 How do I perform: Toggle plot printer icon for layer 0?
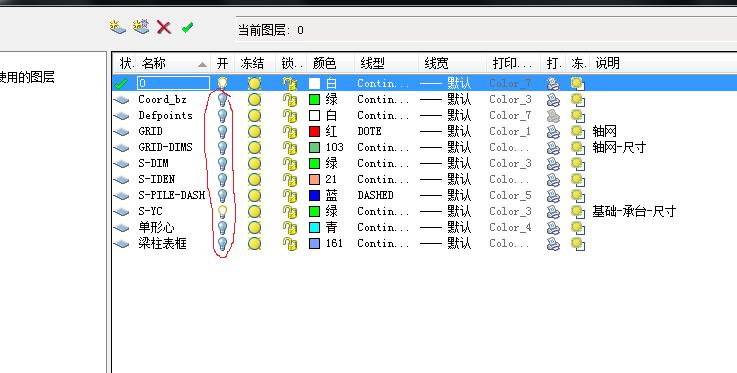click(553, 84)
